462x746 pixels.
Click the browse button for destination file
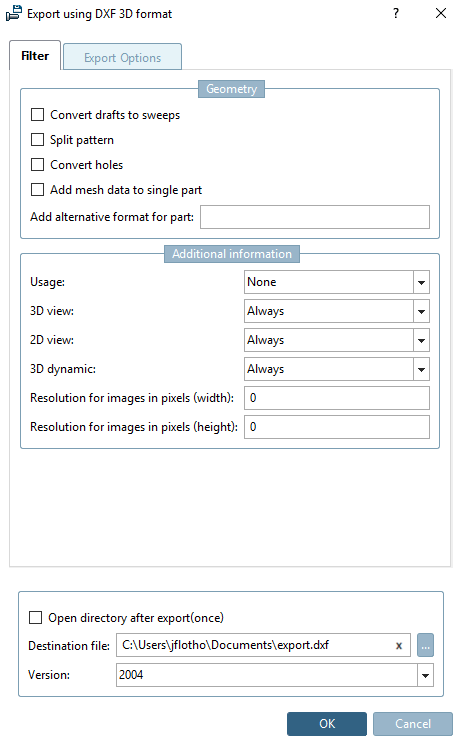click(x=425, y=645)
